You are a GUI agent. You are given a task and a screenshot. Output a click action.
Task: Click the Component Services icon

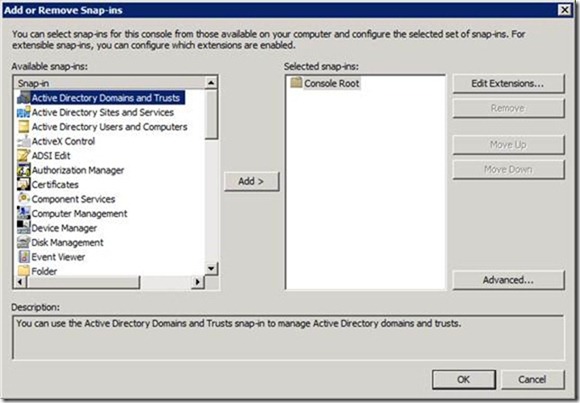click(x=24, y=199)
